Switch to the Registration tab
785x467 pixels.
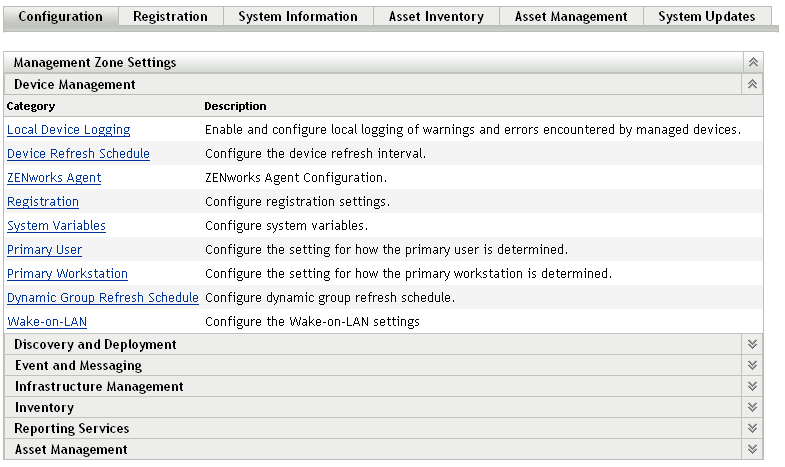tap(170, 16)
